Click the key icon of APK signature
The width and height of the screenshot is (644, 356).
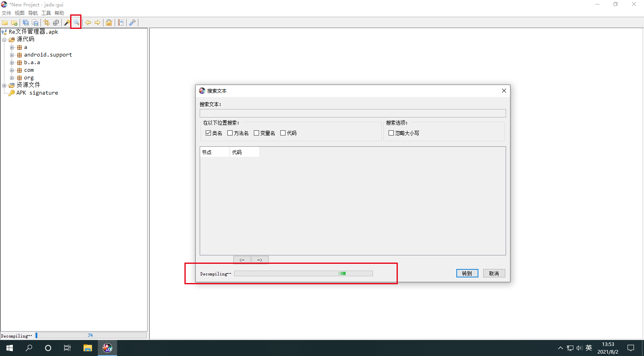[12, 93]
